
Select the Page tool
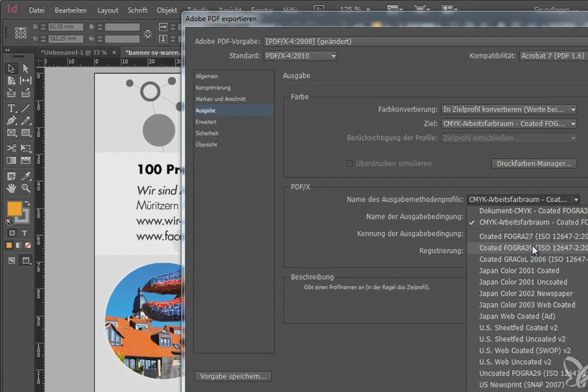12,80
